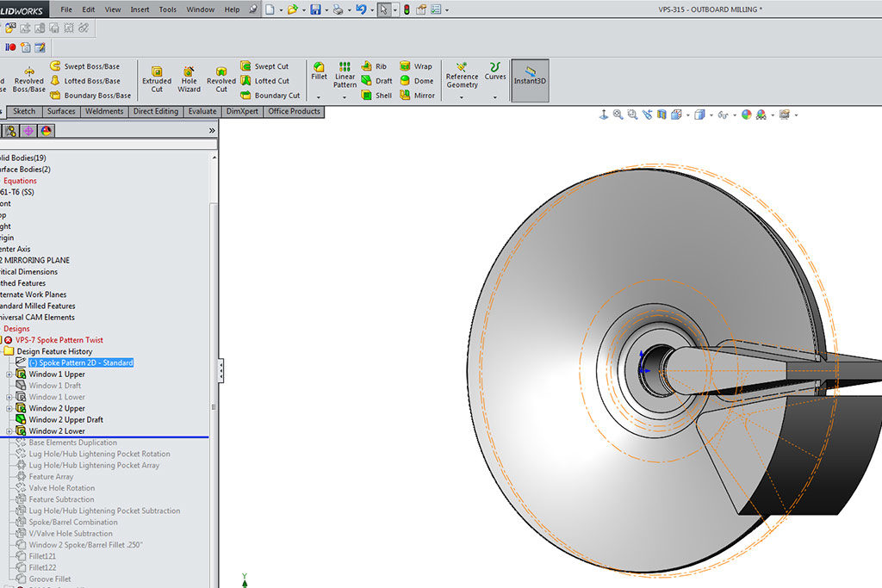Viewport: 882px width, 588px height.
Task: Click the Zoom to Fit view icon
Action: pyautogui.click(x=618, y=115)
